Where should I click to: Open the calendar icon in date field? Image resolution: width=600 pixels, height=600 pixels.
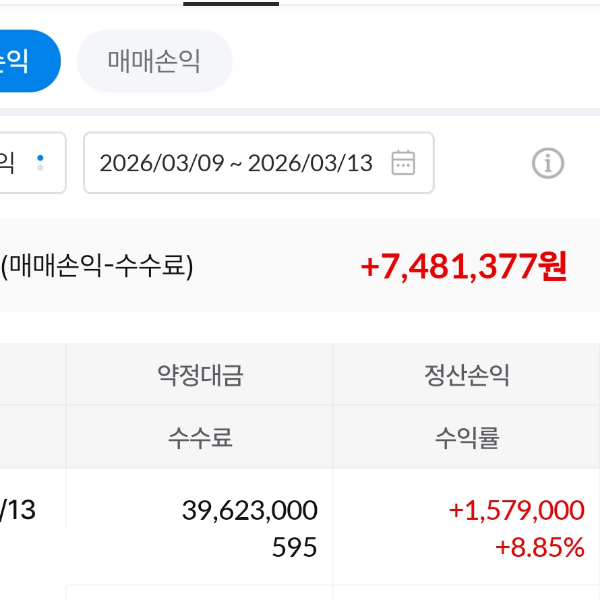pyautogui.click(x=403, y=163)
